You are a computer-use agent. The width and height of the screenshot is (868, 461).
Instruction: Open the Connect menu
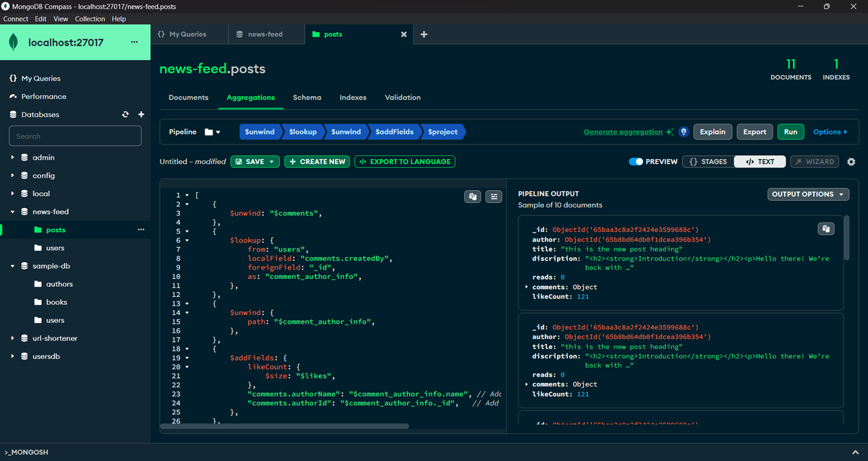16,19
